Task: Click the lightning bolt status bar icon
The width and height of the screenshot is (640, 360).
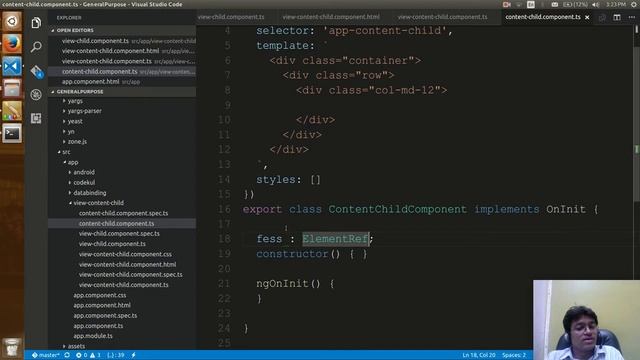Action: point(133,355)
